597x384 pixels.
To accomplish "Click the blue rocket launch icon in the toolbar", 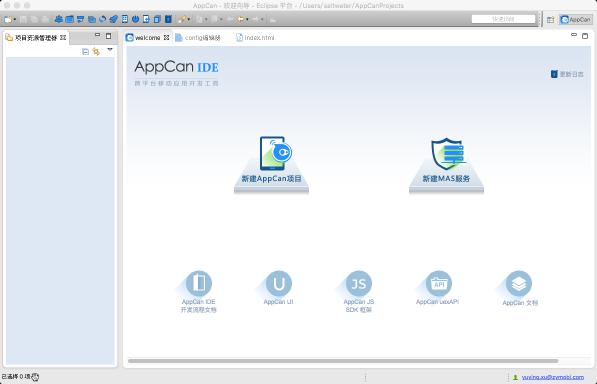I will [113, 19].
